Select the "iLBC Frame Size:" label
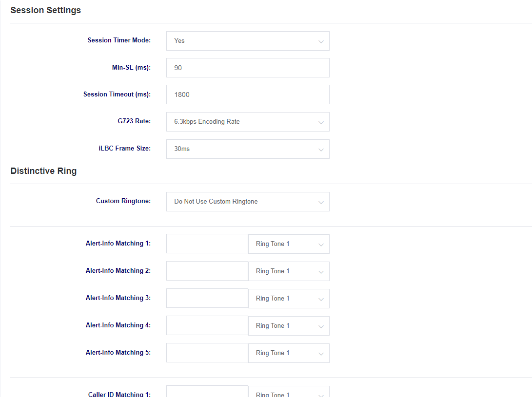532x397 pixels. 124,148
